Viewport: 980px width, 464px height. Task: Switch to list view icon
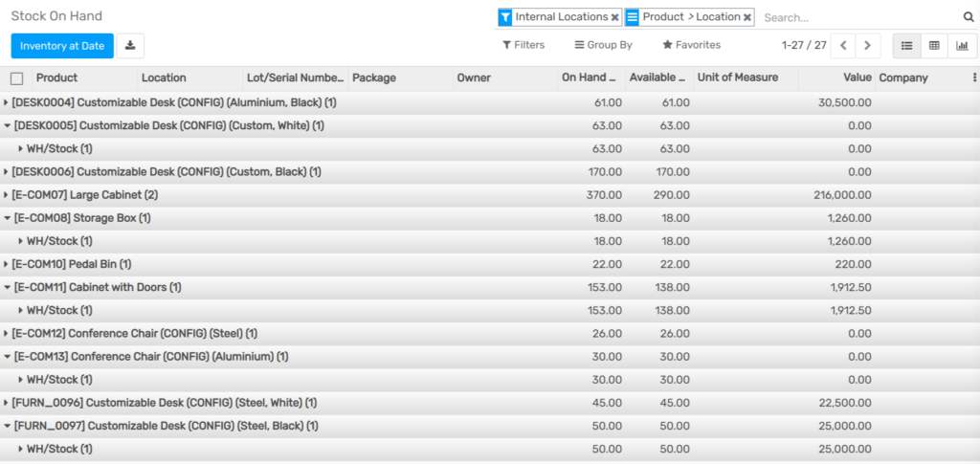(906, 46)
